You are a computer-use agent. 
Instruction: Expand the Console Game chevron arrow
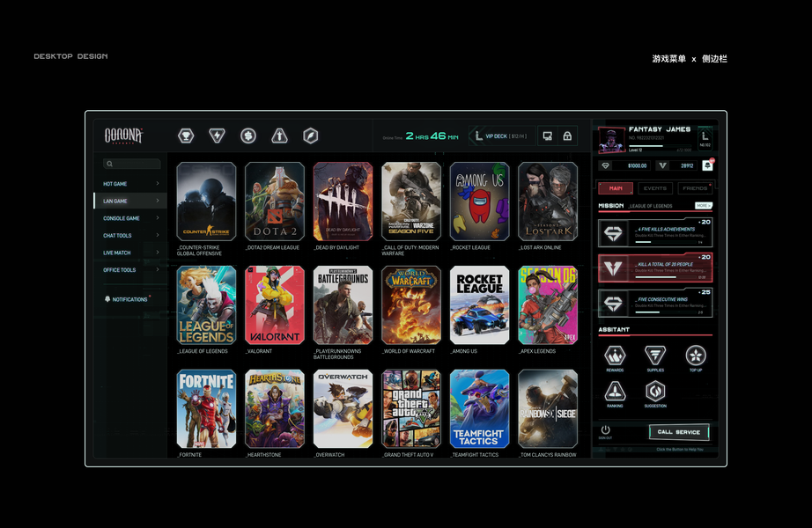(x=158, y=218)
